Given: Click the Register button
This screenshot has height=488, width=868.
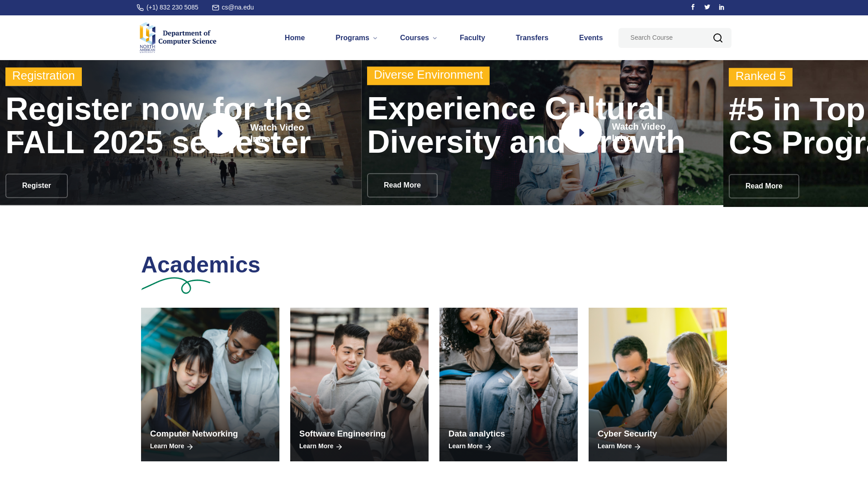Looking at the screenshot, I should pyautogui.click(x=37, y=186).
